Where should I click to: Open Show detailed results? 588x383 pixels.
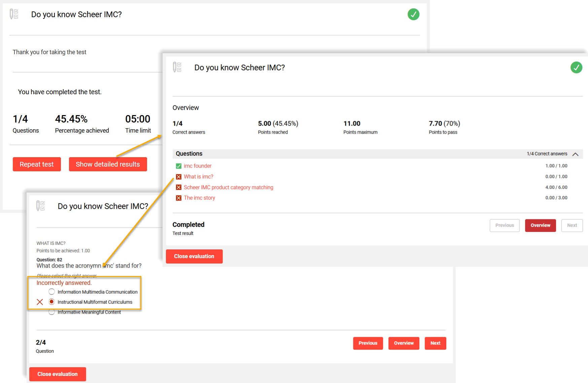point(108,164)
